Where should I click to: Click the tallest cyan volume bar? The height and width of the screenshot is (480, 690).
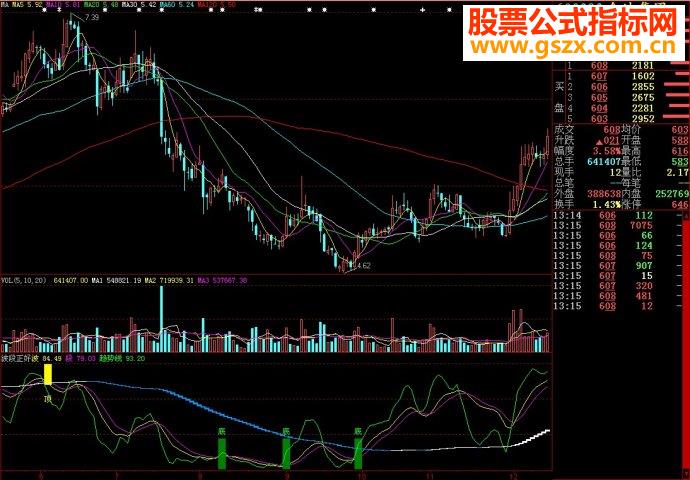(161, 319)
